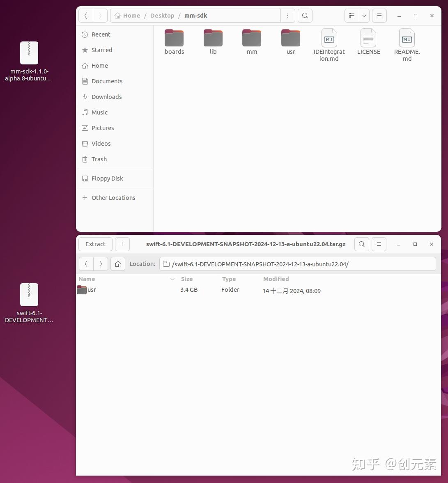Screen dimensions: 448x483
Task: Select the usr folder in mm-sdk
Action: pyautogui.click(x=291, y=42)
